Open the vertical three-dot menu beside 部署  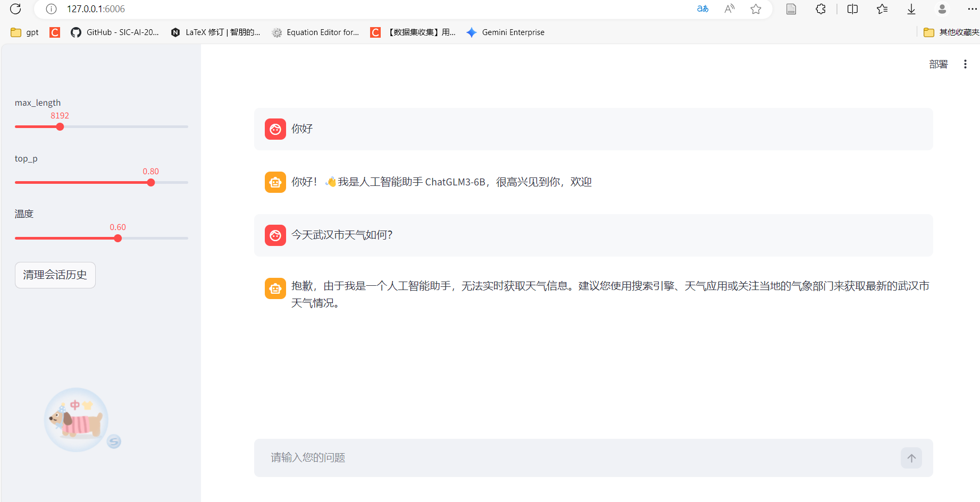pos(965,64)
